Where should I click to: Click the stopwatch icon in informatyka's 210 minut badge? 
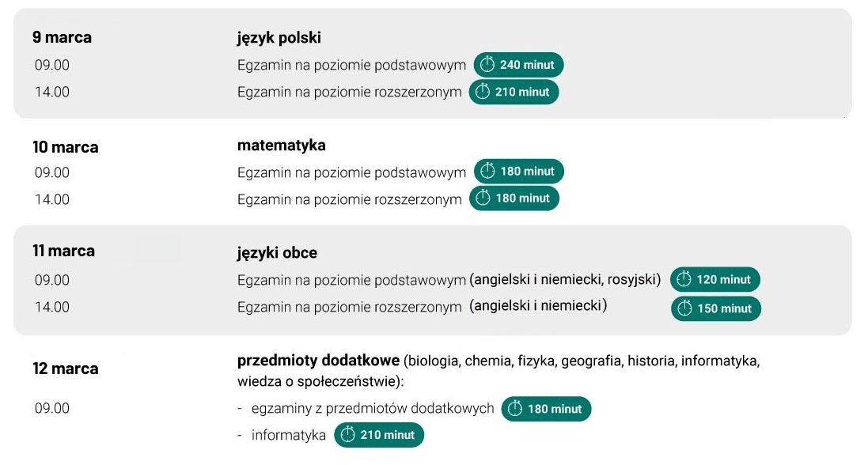pos(348,435)
